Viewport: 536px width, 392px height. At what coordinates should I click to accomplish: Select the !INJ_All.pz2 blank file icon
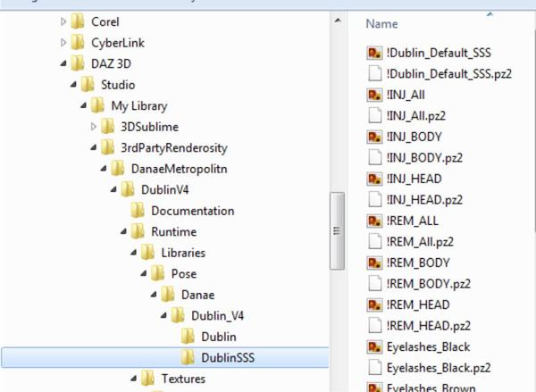[x=374, y=116]
